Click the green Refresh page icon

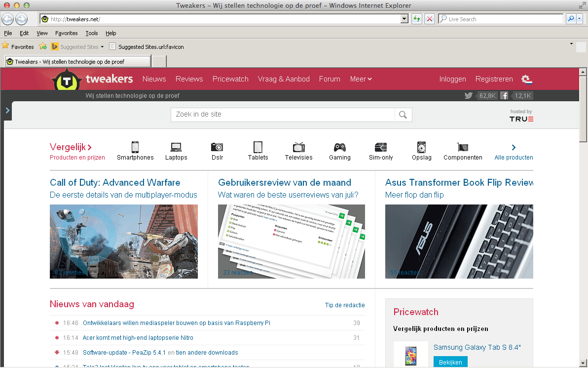(417, 19)
